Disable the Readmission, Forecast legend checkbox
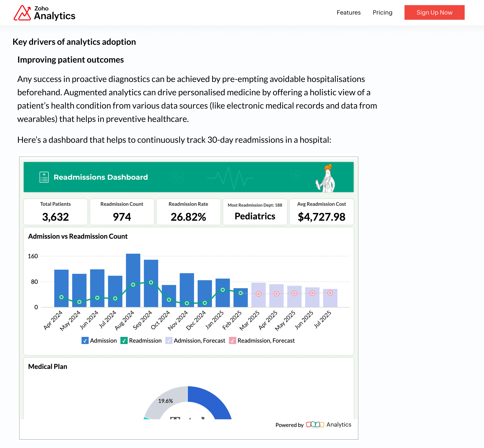The width and height of the screenshot is (484, 448). (232, 341)
